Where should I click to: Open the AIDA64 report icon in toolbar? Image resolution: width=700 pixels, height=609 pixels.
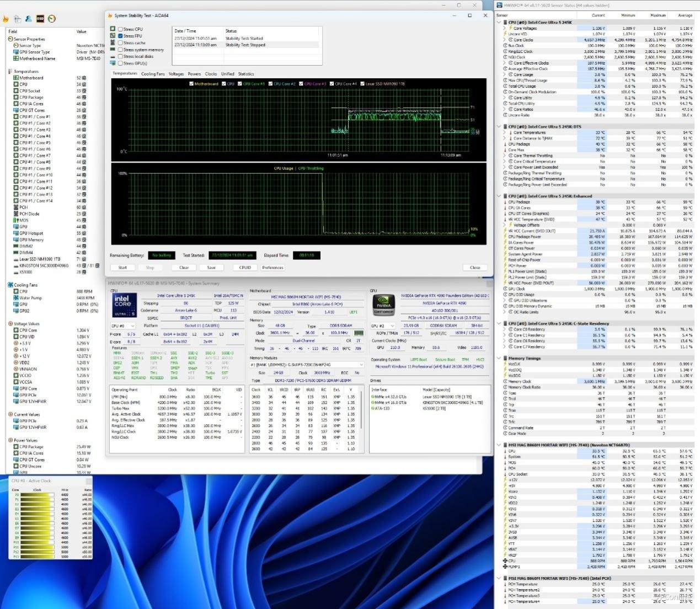(17, 19)
